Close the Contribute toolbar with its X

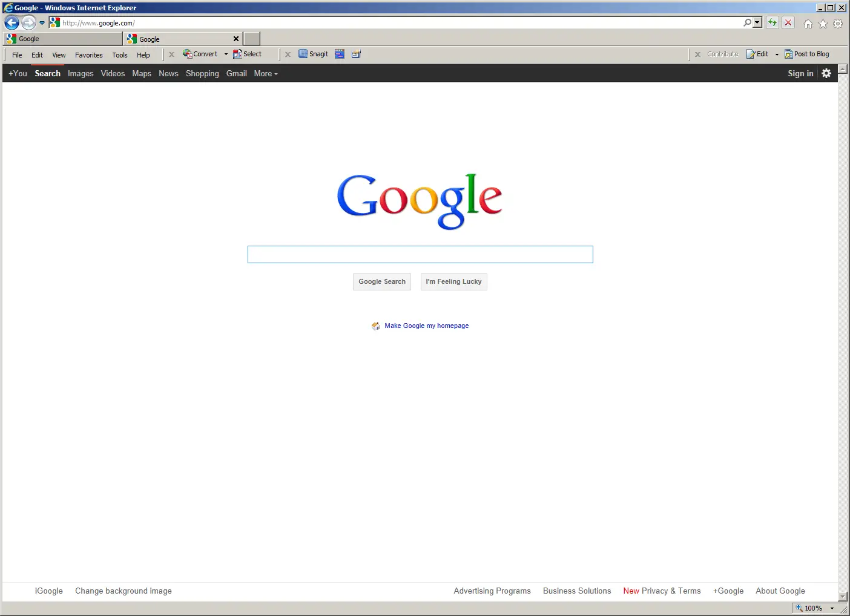[x=697, y=54]
